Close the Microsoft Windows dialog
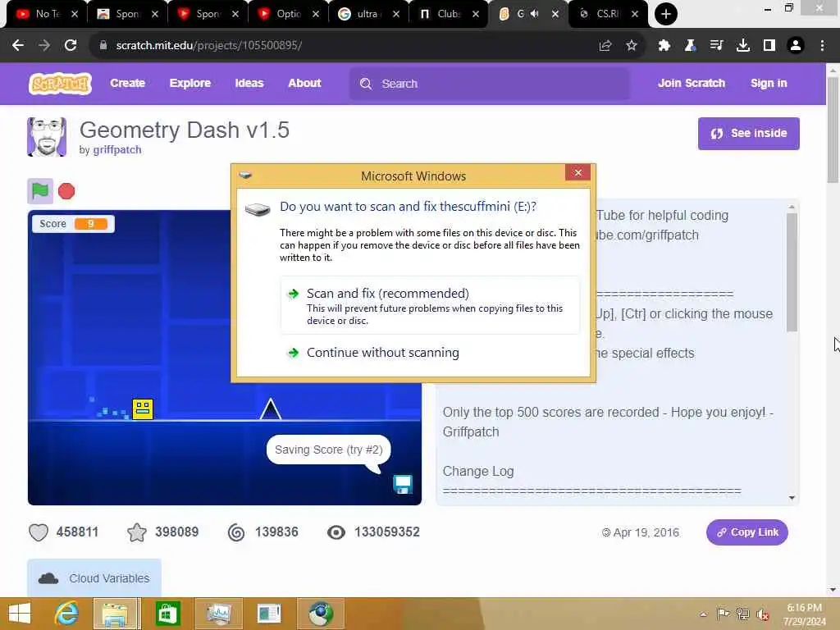This screenshot has height=630, width=840. point(577,172)
